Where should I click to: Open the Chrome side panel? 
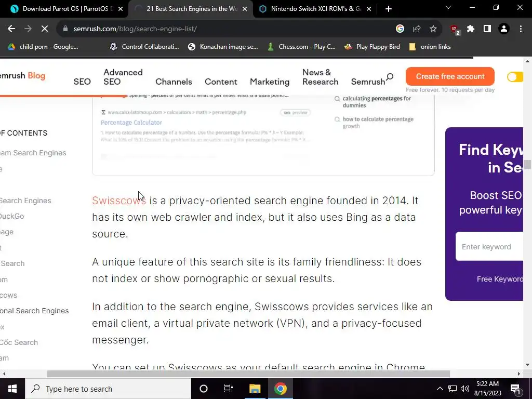(x=487, y=29)
